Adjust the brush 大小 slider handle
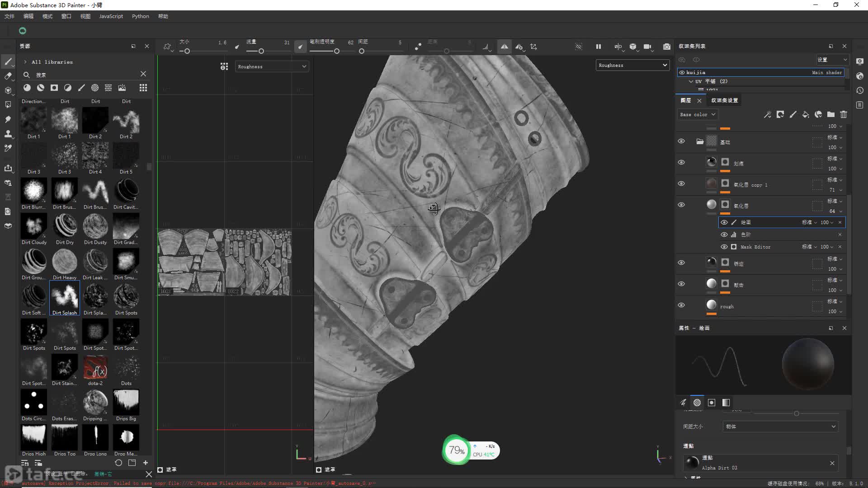Screen dimensions: 868x488 187,51
